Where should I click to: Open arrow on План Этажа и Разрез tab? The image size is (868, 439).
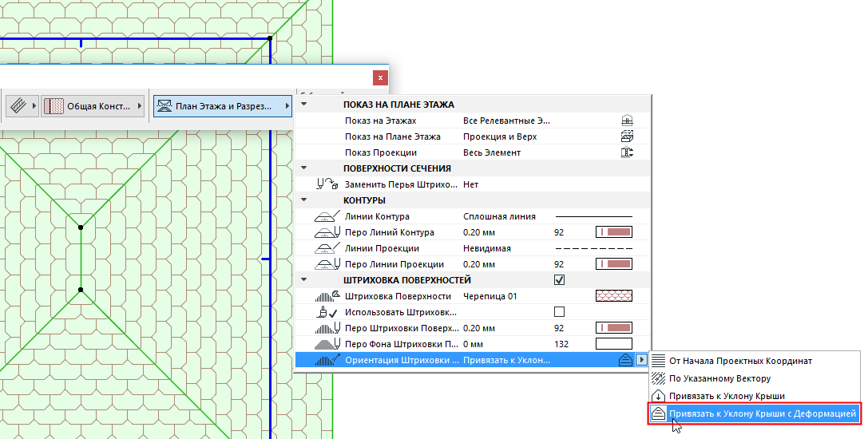point(287,105)
